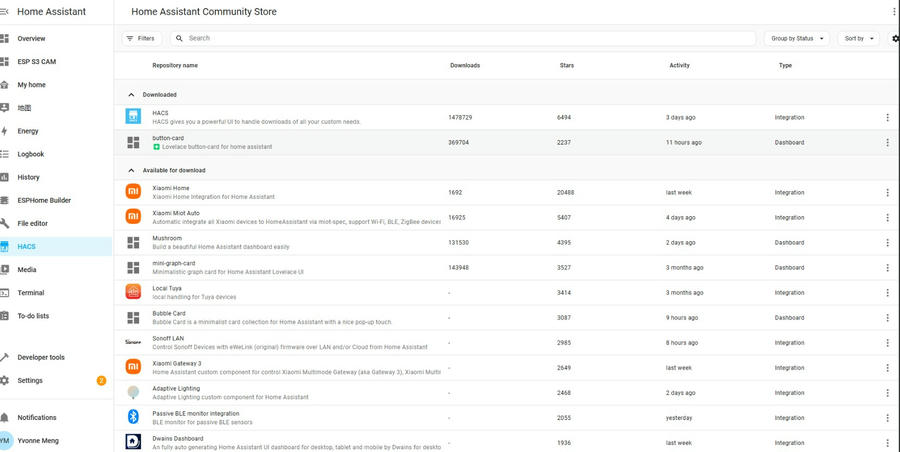Collapse the Available for download group
The image size is (900, 452).
click(131, 171)
